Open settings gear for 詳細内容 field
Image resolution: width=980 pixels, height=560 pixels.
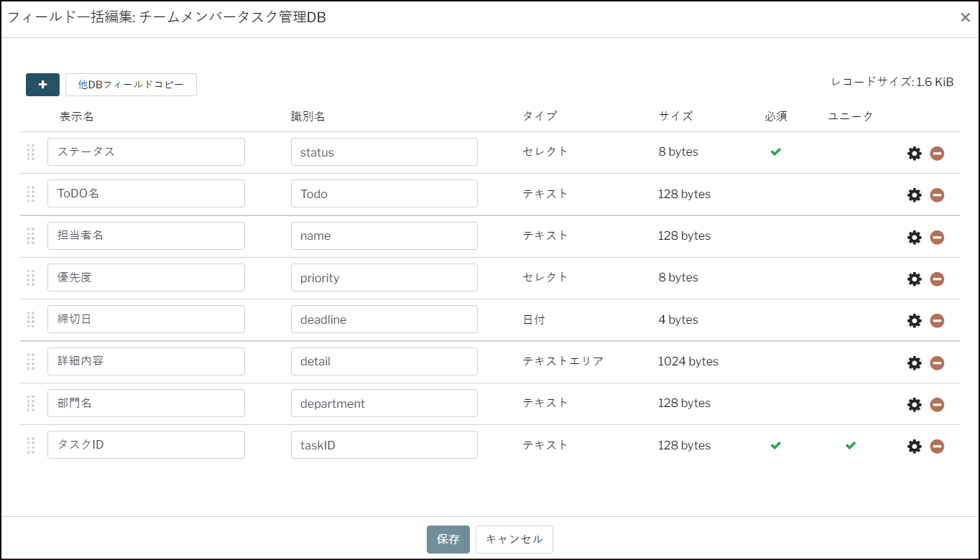[x=914, y=363]
